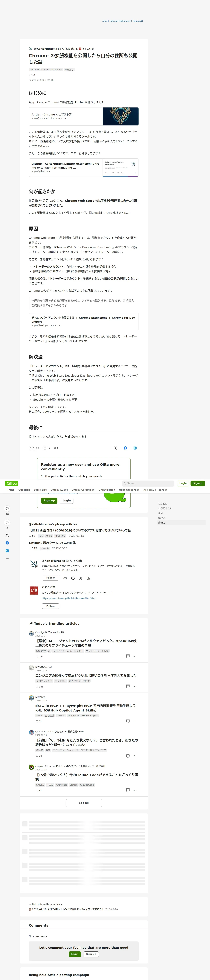This screenshot has height=980, width=210.
Task: Open the Antler Chrome ウェブストア link card
Action: [x=83, y=116]
